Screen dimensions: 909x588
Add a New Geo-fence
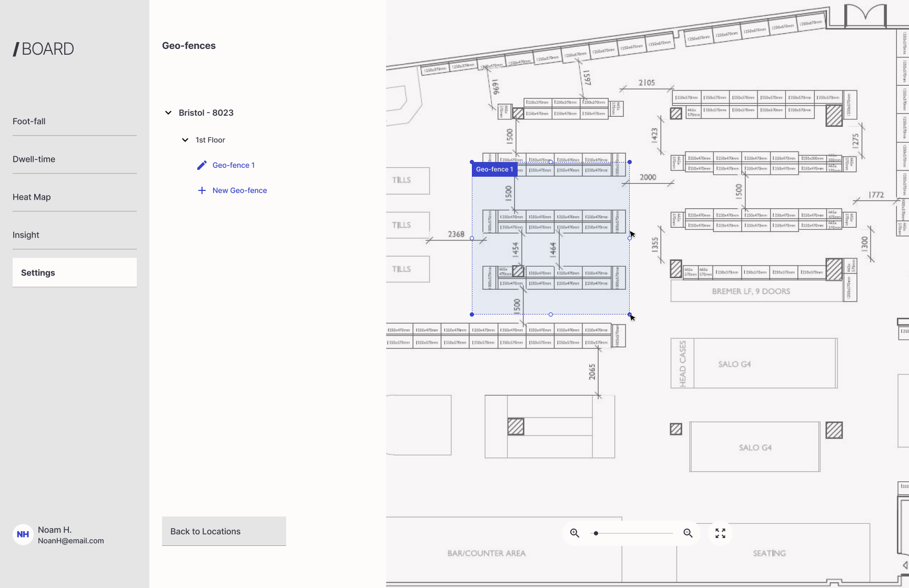(239, 190)
